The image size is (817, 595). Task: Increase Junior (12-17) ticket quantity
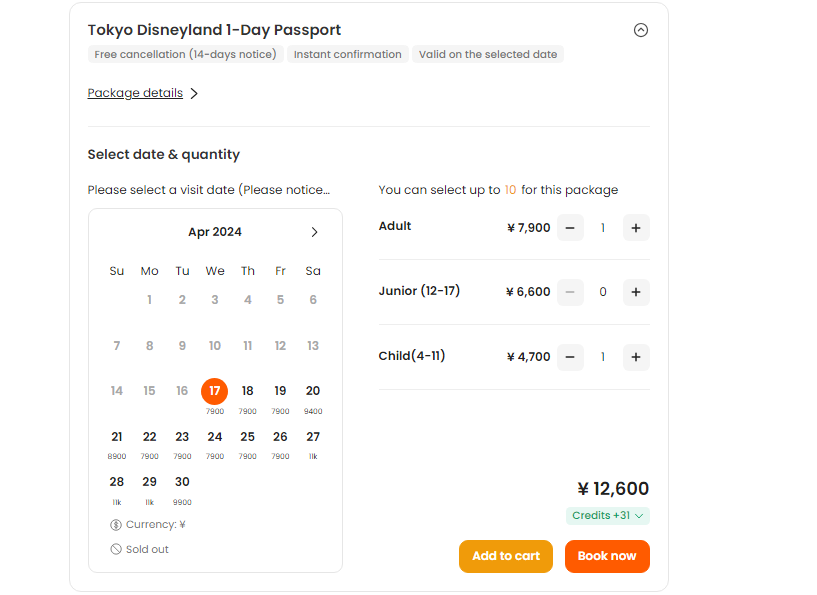[x=636, y=292]
